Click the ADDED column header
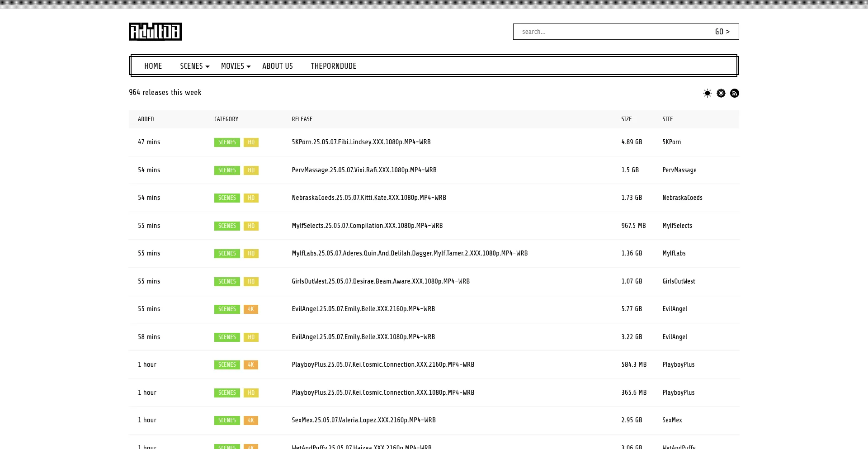This screenshot has height=449, width=868. point(146,119)
